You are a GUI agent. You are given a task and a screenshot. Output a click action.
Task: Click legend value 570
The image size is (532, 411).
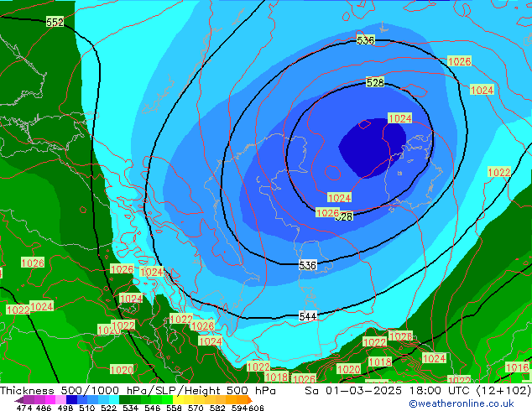coord(196,408)
